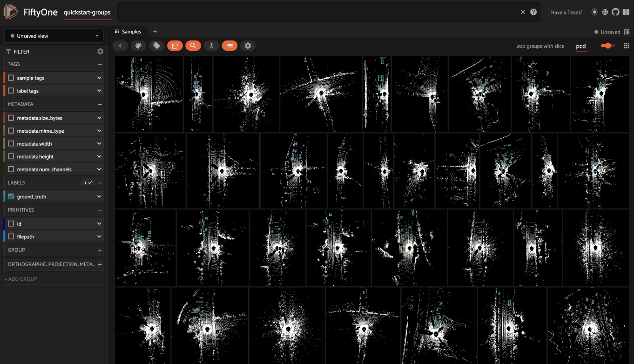
Task: Toggle the patches view button
Action: coord(175,46)
